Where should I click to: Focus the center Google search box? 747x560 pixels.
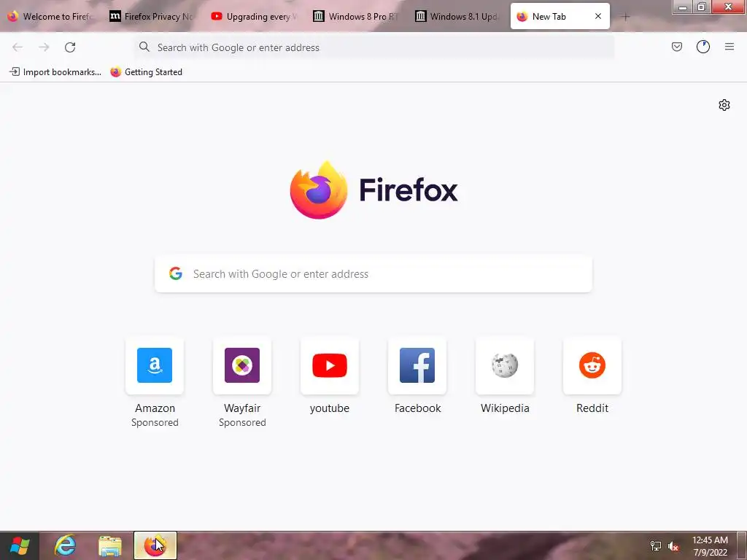(373, 274)
